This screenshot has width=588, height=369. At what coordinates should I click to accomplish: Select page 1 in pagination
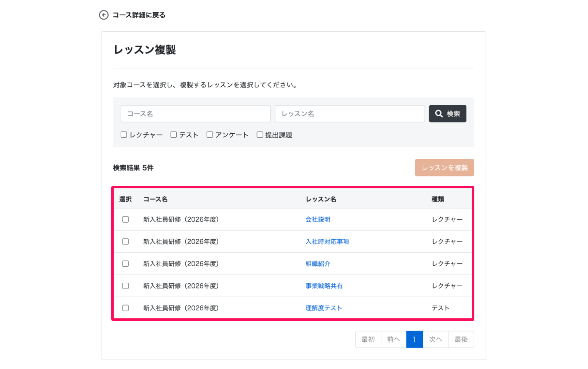click(x=415, y=339)
